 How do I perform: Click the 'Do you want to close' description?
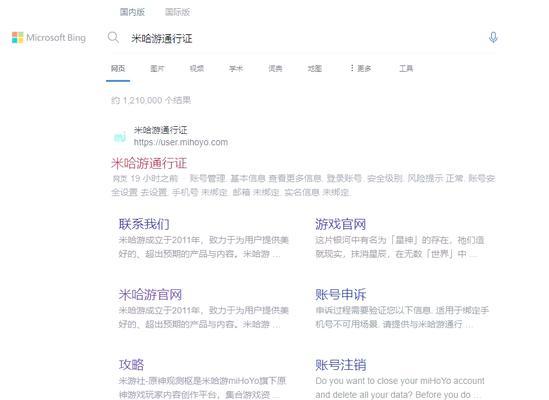(400, 388)
